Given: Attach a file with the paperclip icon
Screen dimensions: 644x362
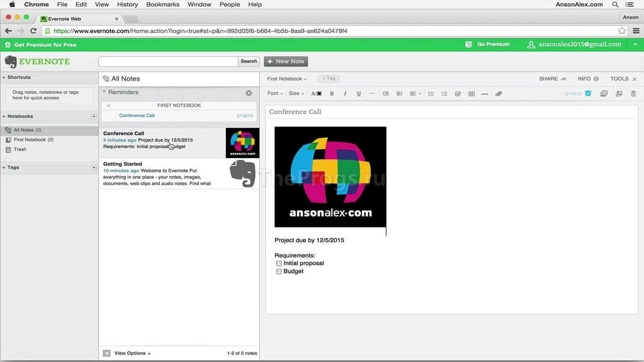Looking at the screenshot, I should coord(498,94).
